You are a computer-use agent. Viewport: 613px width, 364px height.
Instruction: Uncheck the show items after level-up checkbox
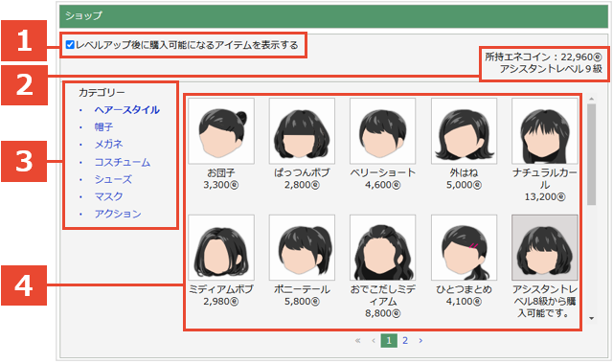point(70,45)
